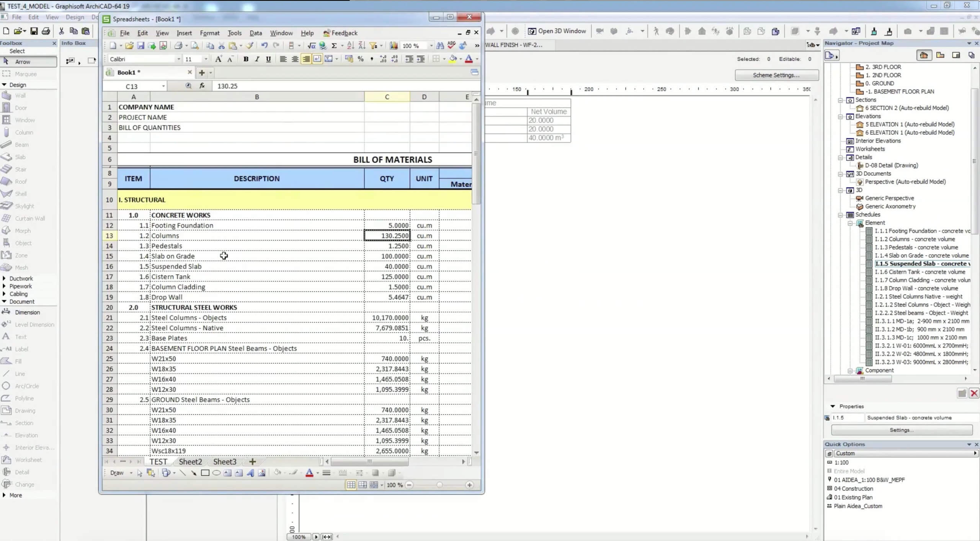Screen dimensions: 980x541
Task: Click the Scheme Settings button
Action: (776, 75)
